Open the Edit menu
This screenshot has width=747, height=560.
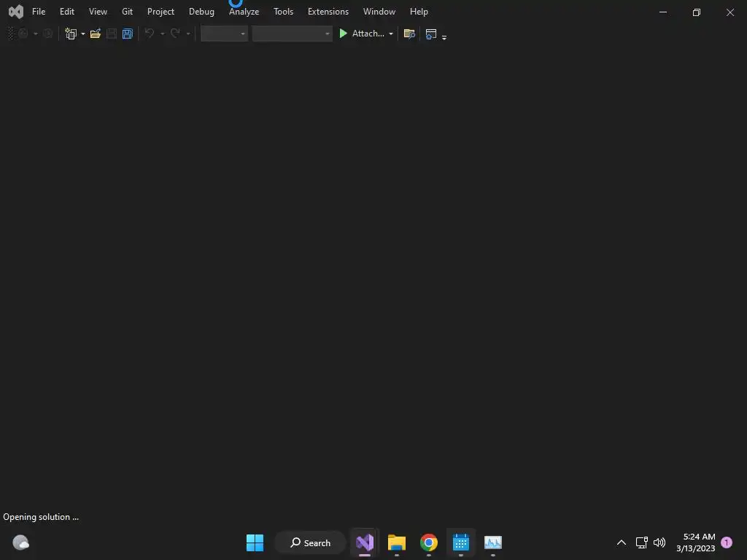66,12
